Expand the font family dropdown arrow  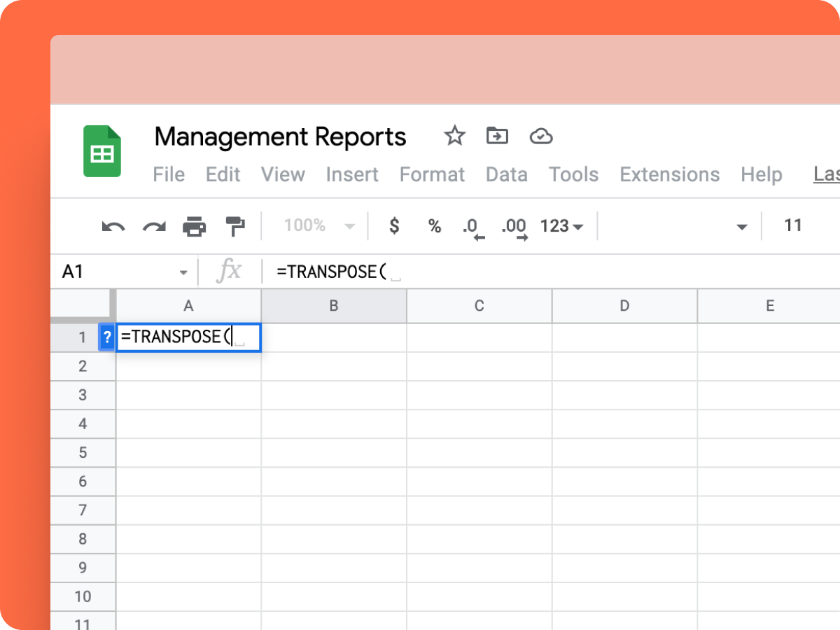(x=742, y=227)
